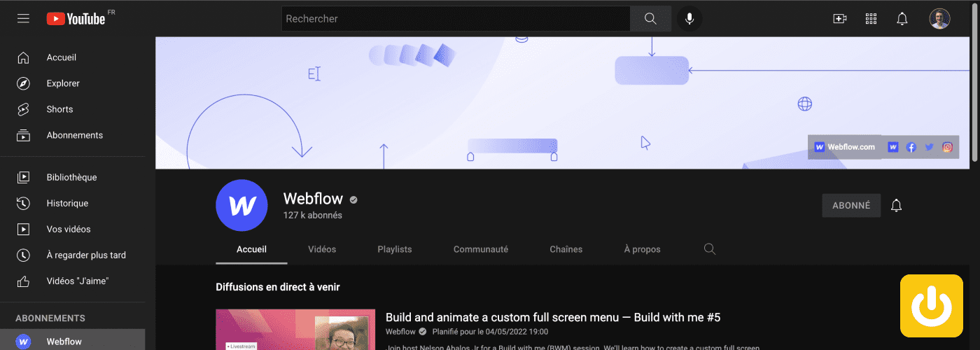Click the Webflow channel avatar
The height and width of the screenshot is (350, 980).
coord(242,205)
